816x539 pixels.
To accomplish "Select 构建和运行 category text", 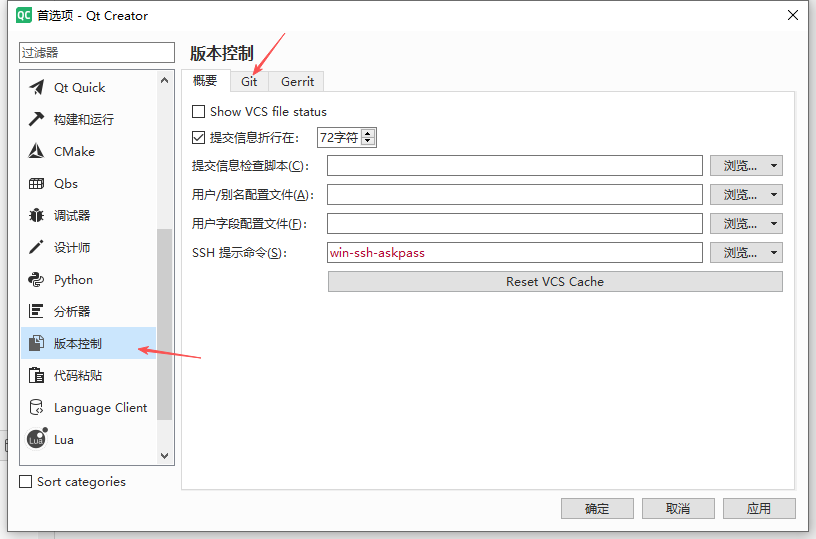I will pos(84,119).
